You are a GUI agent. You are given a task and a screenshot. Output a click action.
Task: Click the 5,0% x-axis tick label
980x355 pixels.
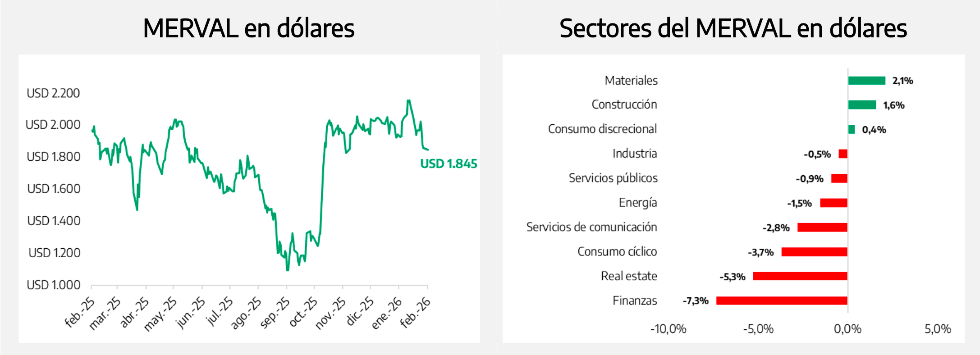(938, 329)
